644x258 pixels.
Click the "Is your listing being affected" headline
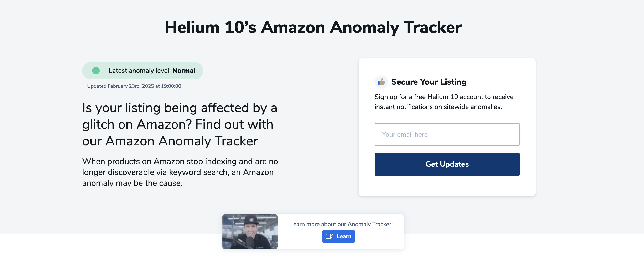(x=180, y=108)
